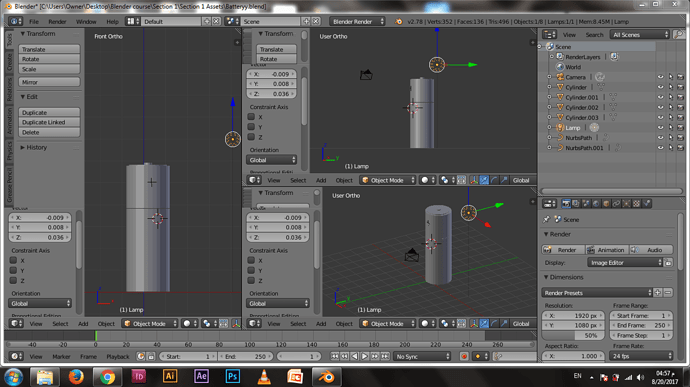The width and height of the screenshot is (690, 387).
Task: Toggle visibility of the Camera object
Action: point(660,77)
